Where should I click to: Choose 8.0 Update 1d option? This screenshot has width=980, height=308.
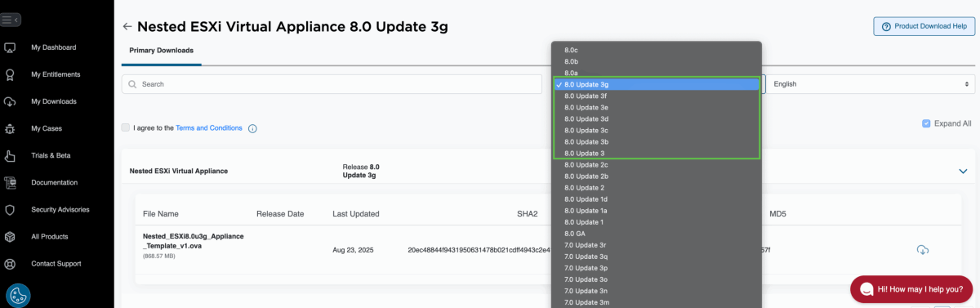point(657,199)
